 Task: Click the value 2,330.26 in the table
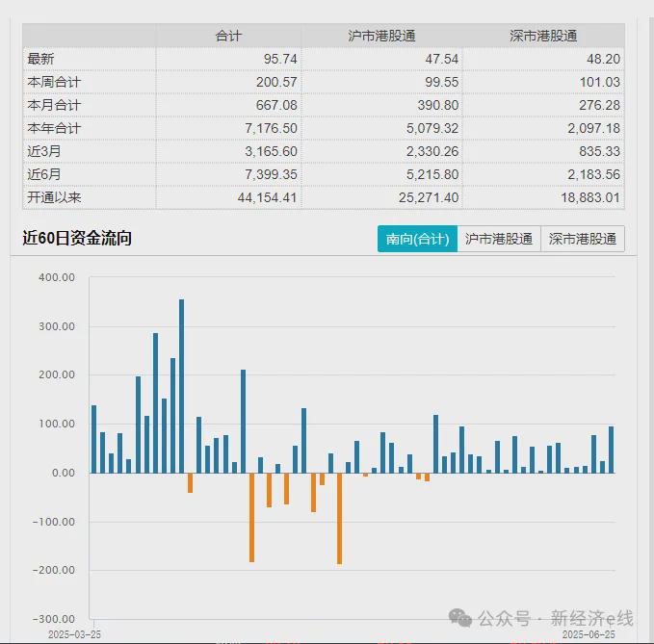tap(432, 151)
